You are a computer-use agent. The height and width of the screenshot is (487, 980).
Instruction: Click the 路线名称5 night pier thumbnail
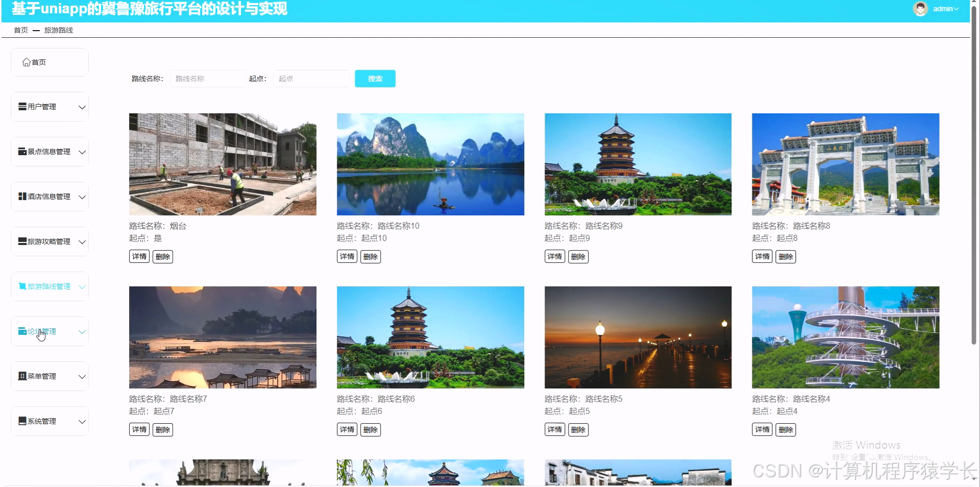(638, 337)
